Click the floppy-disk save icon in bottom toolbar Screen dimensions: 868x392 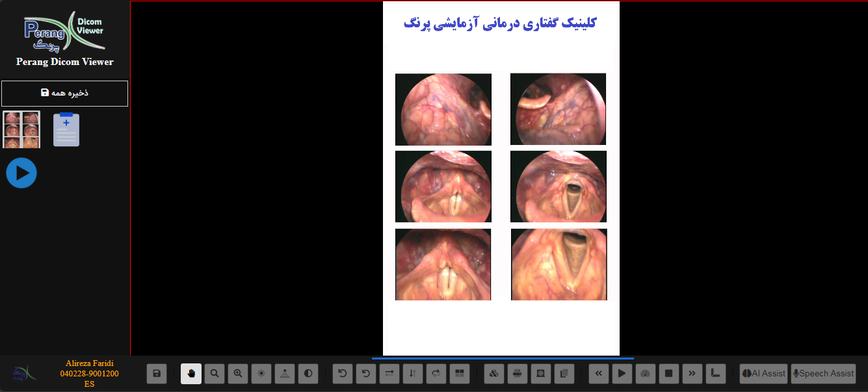[x=157, y=374]
